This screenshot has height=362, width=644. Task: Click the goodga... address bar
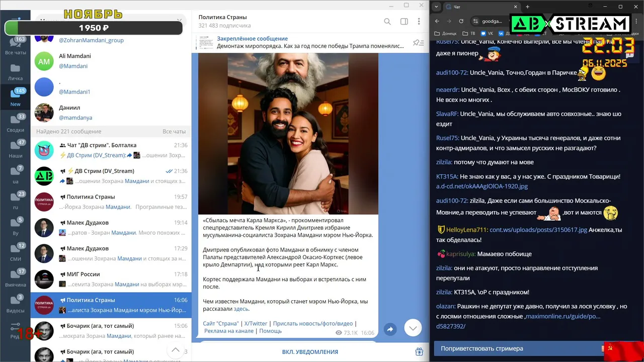492,21
